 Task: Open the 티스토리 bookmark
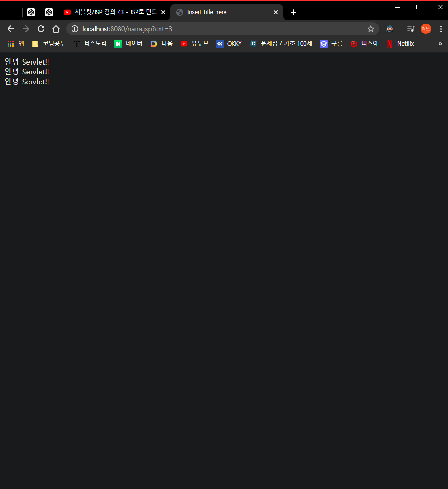(x=90, y=44)
